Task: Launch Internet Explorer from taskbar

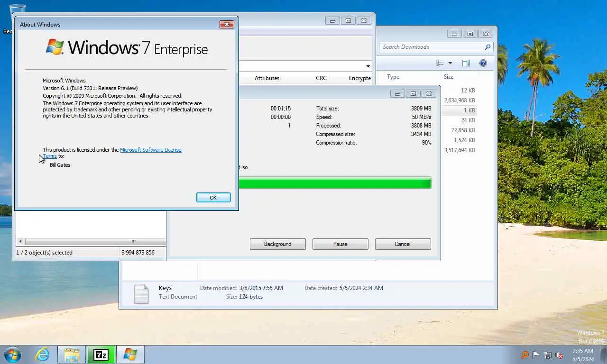Action: (x=42, y=355)
